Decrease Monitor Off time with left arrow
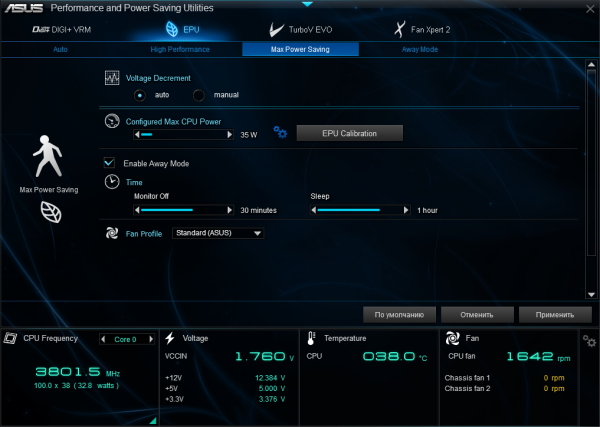 pyautogui.click(x=137, y=210)
